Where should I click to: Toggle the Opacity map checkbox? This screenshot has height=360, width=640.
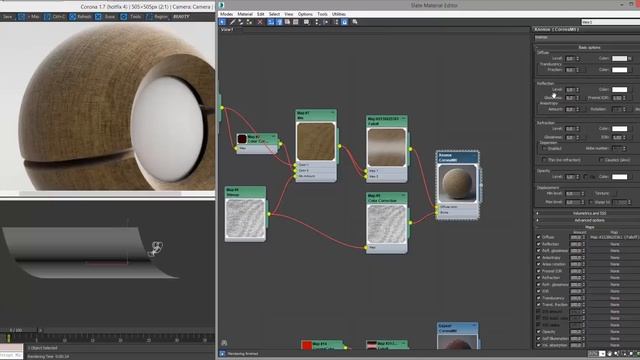[x=538, y=332]
